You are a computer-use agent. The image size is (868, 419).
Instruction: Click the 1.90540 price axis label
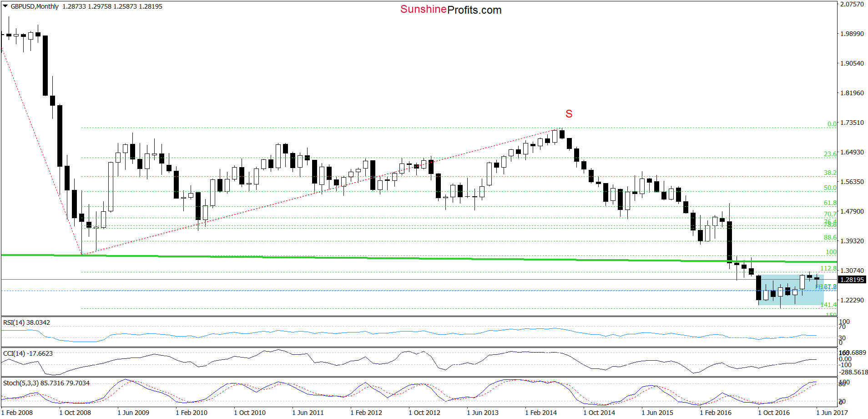(852, 63)
